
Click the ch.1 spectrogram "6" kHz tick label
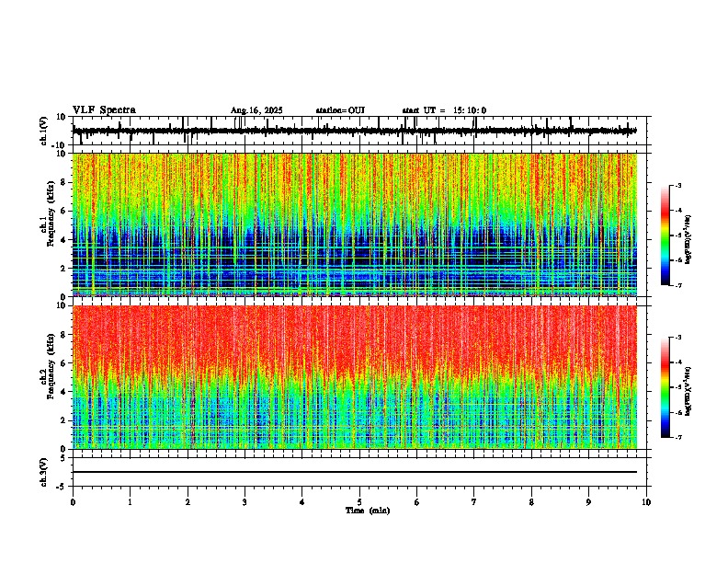[x=64, y=211]
